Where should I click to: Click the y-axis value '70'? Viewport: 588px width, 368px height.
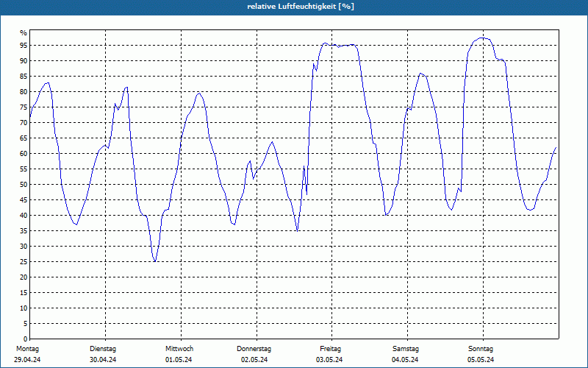[x=24, y=123]
